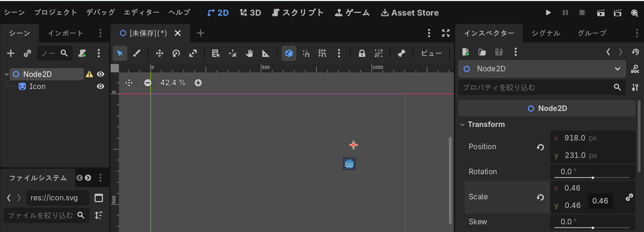Open the デバッグ menu
644x232 pixels.
[100, 13]
